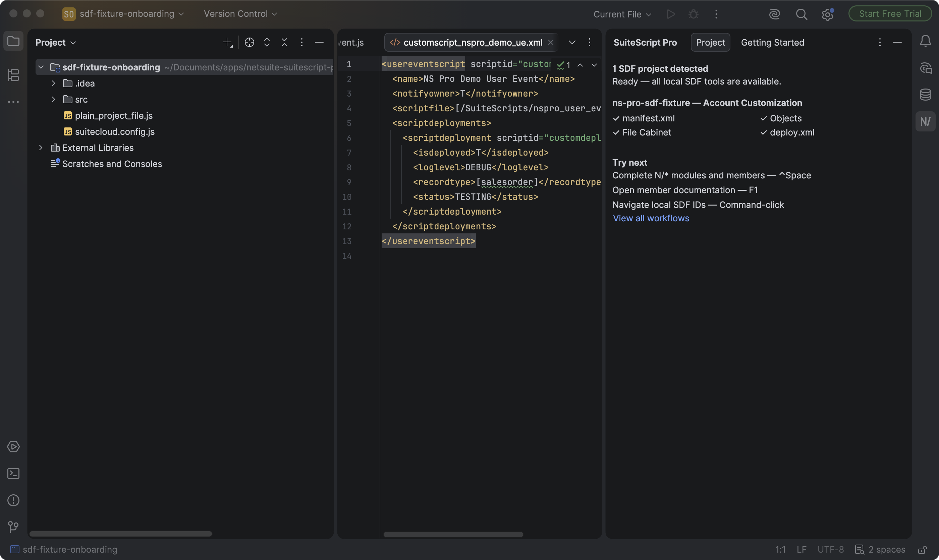This screenshot has width=939, height=560.
Task: Click sdf-fixture-onboarding breadcrumb in status bar
Action: [64, 550]
